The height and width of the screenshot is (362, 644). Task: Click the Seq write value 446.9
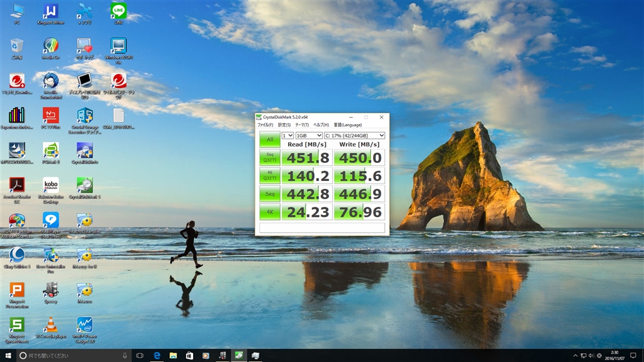click(x=359, y=194)
